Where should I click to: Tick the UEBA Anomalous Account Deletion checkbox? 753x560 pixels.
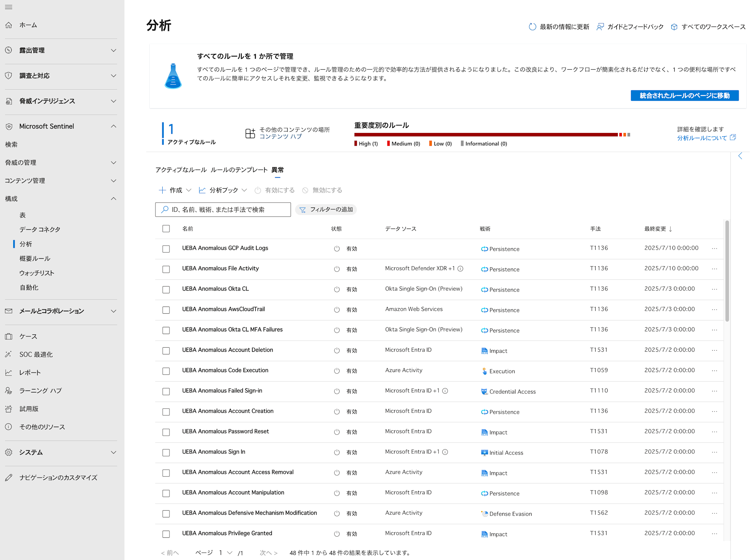pos(166,351)
